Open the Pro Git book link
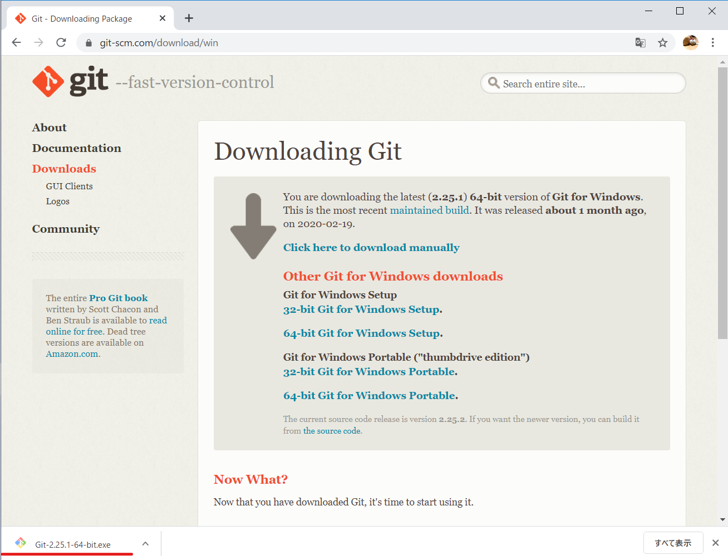Screen dimensions: 728x560 119,298
